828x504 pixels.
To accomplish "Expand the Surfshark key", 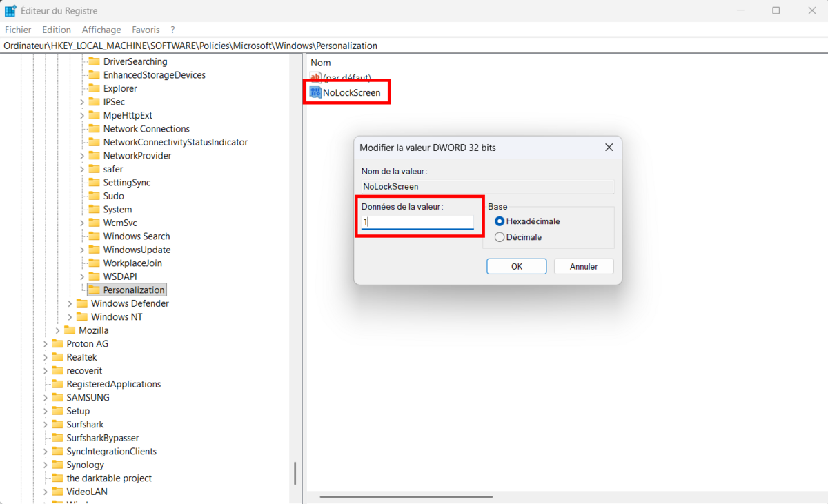I will coord(46,425).
